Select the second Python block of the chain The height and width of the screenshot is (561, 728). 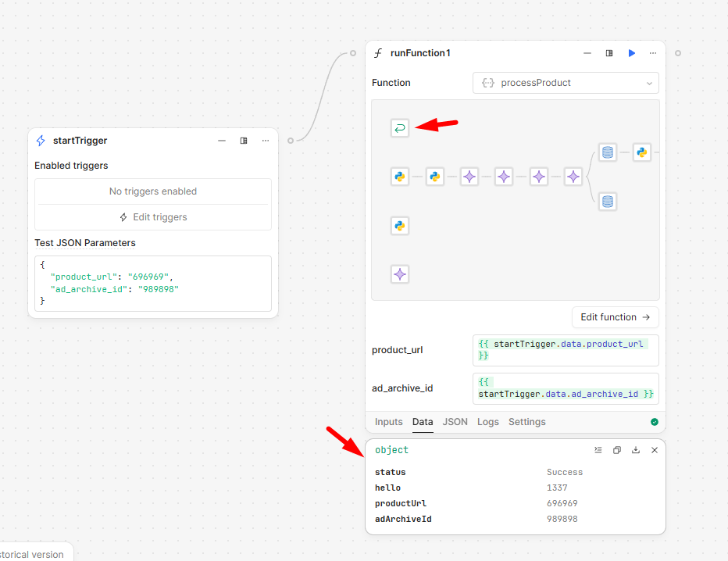435,177
